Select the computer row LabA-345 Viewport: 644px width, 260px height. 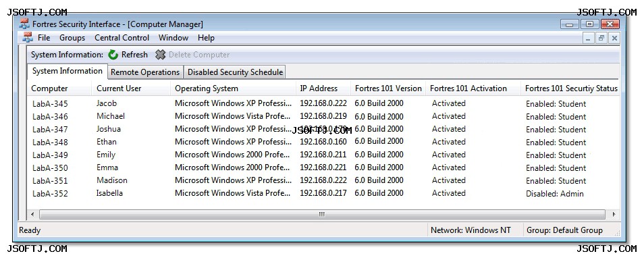point(323,103)
